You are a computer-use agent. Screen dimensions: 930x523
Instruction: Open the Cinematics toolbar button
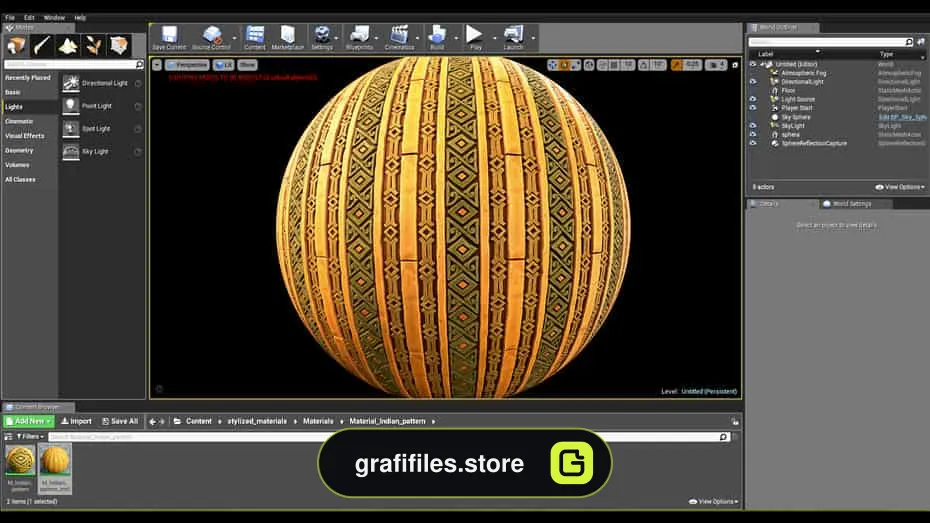(399, 37)
